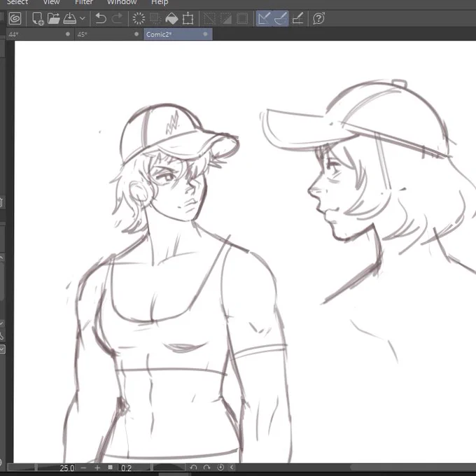Toggle Snap to Special Ruler
Viewport: 476px width, 476px height.
click(281, 18)
